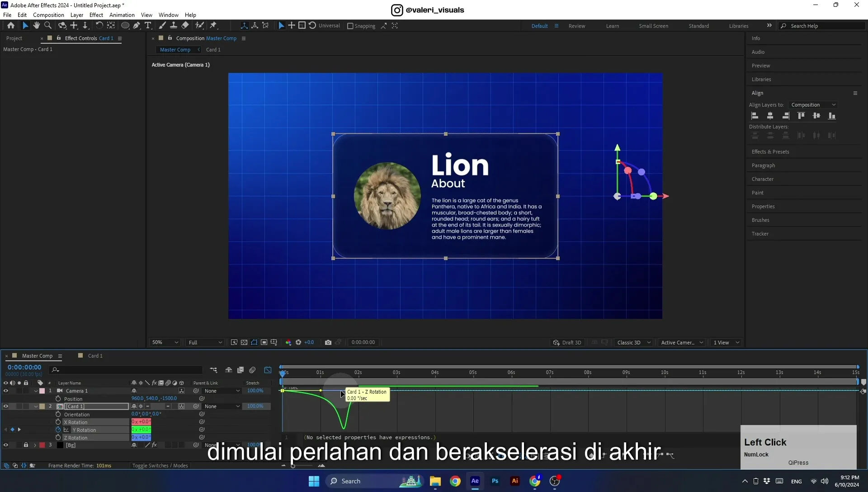
Task: Select the Zoom magnifier tool
Action: pyautogui.click(x=47, y=26)
